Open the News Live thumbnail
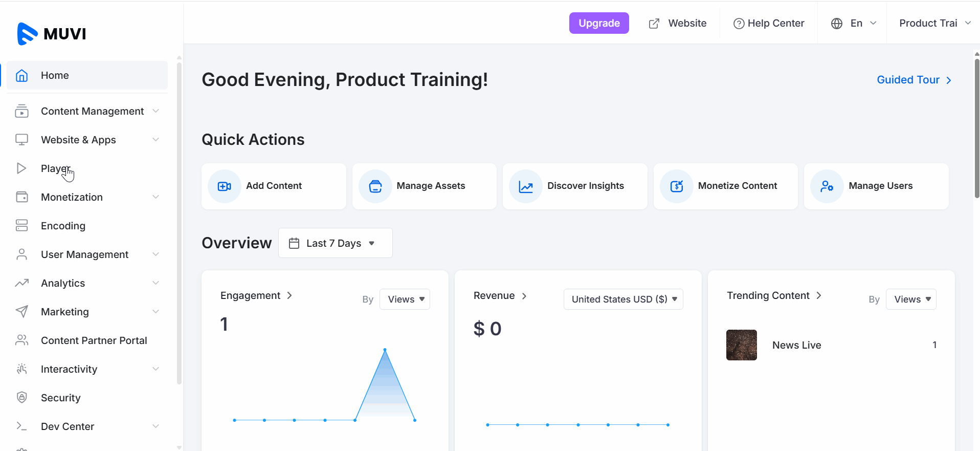 click(741, 345)
